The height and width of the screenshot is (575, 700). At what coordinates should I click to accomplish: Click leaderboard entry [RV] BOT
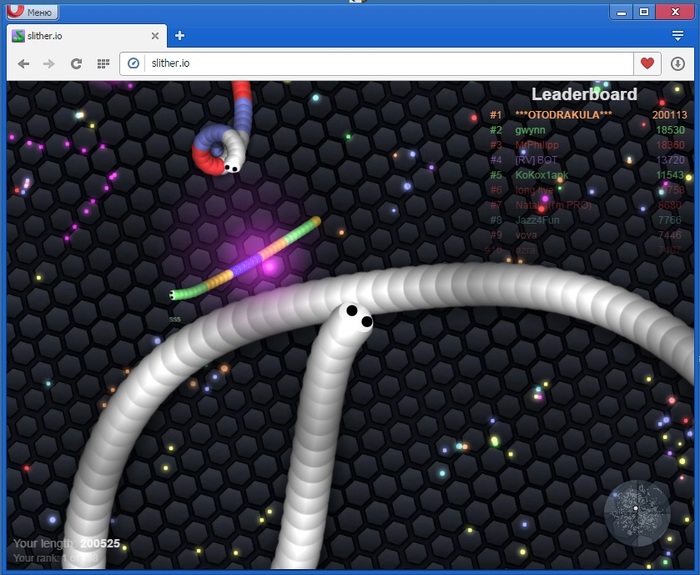coord(536,160)
